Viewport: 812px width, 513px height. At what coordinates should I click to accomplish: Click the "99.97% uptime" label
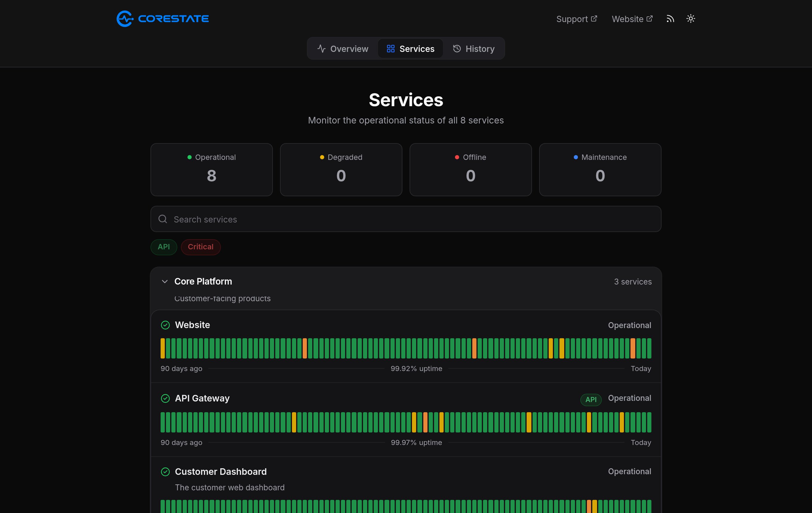click(416, 442)
